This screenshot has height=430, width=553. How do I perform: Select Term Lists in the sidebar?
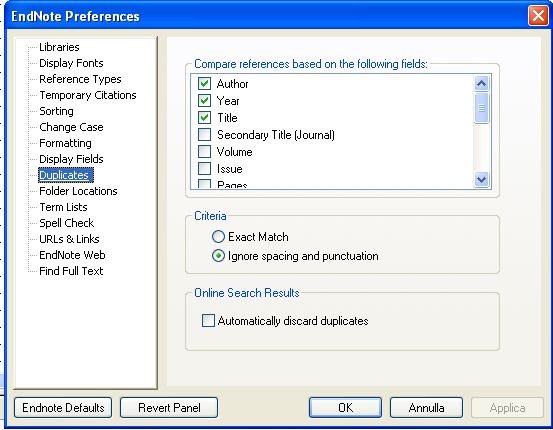click(63, 207)
